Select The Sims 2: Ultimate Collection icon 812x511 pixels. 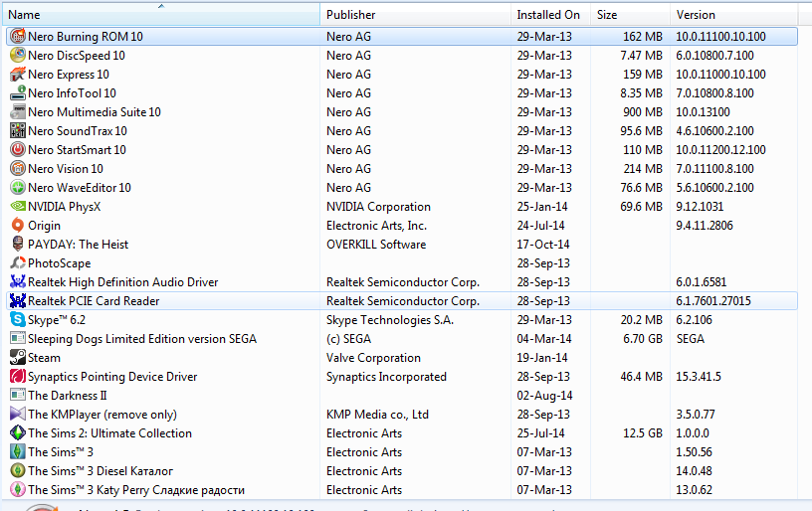[17, 432]
